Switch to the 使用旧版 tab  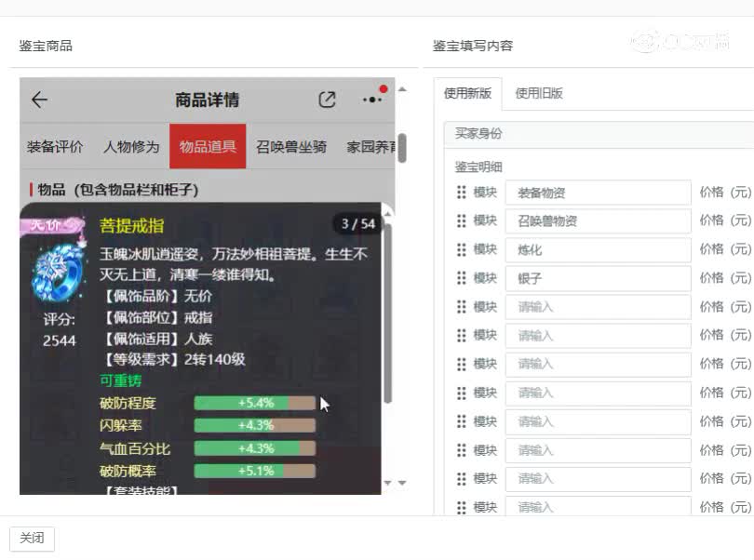point(539,93)
